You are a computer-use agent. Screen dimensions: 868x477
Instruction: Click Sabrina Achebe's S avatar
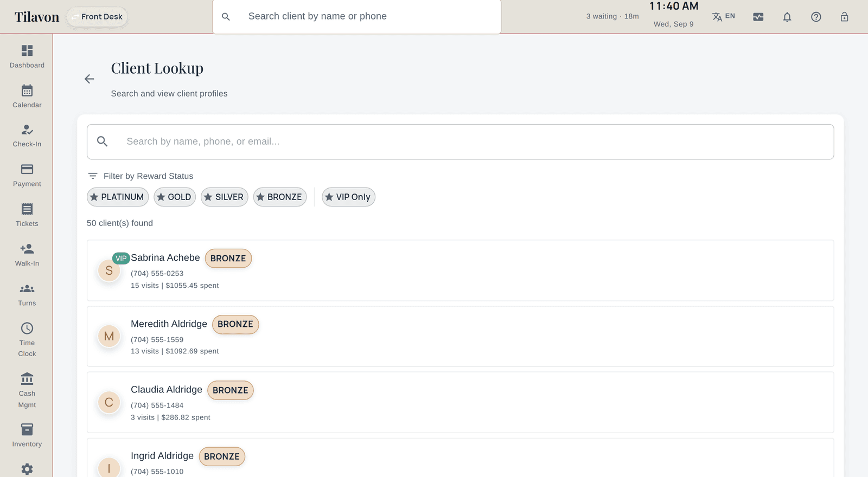pos(109,270)
